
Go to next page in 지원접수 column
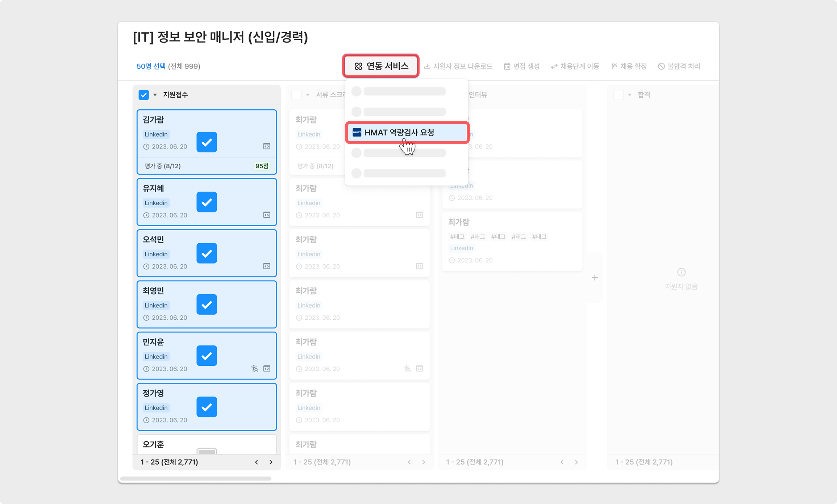[x=271, y=462]
